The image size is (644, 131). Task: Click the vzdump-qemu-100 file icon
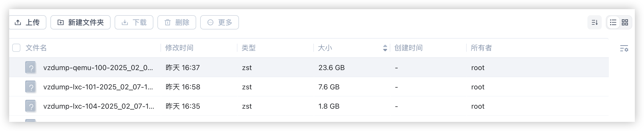[x=31, y=68]
